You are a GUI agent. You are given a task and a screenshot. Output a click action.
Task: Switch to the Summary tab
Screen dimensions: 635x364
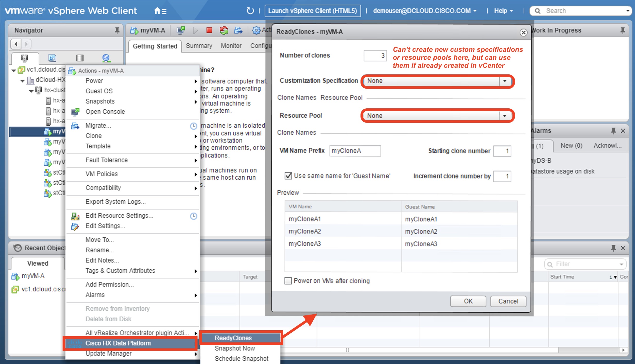point(199,46)
